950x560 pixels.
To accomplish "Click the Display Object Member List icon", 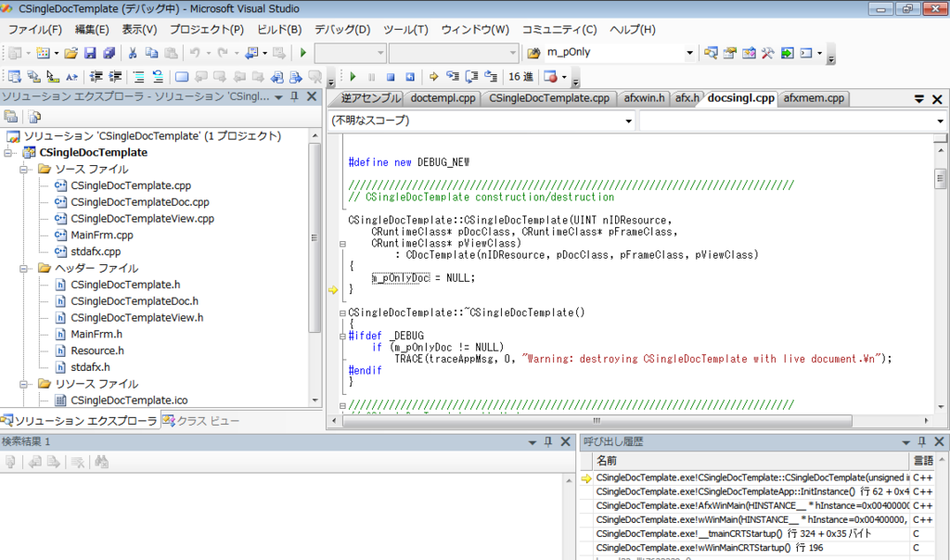I will [x=15, y=77].
